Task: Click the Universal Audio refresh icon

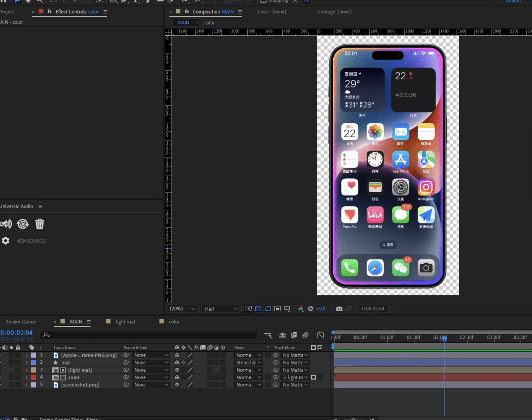Action: pos(23,224)
